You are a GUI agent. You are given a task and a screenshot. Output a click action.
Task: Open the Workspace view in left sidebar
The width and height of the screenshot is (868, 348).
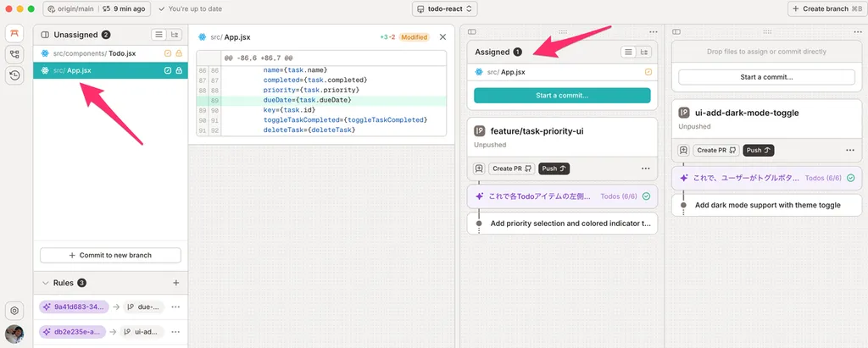tap(14, 33)
